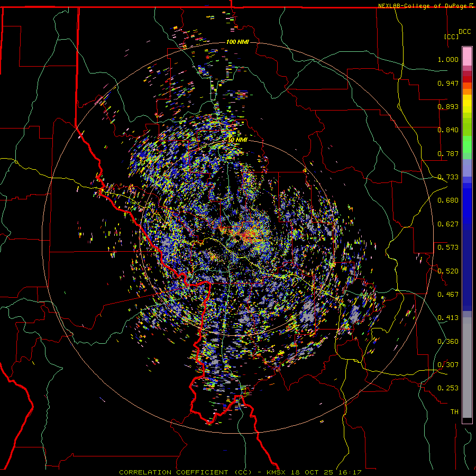Click the 16:17 timestamp in the caption

[x=350, y=472]
